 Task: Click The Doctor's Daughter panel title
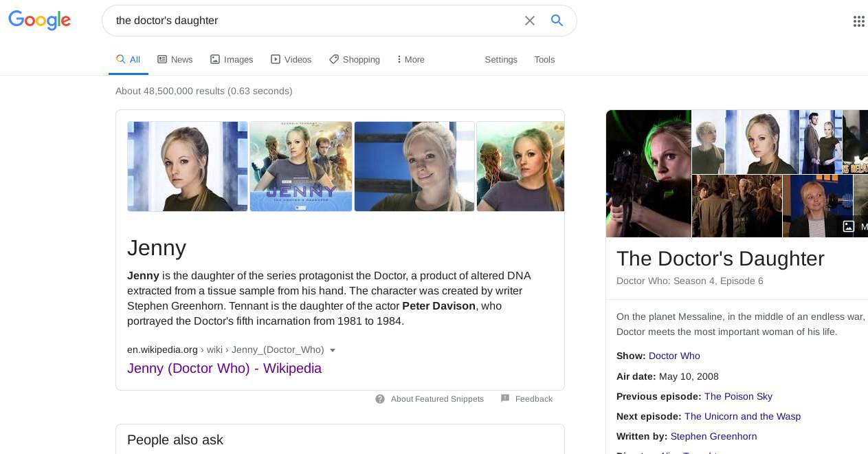720,259
